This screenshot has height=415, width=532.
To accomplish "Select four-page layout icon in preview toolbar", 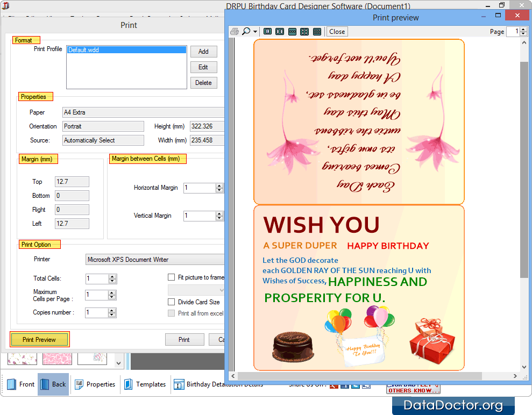I will (x=304, y=32).
